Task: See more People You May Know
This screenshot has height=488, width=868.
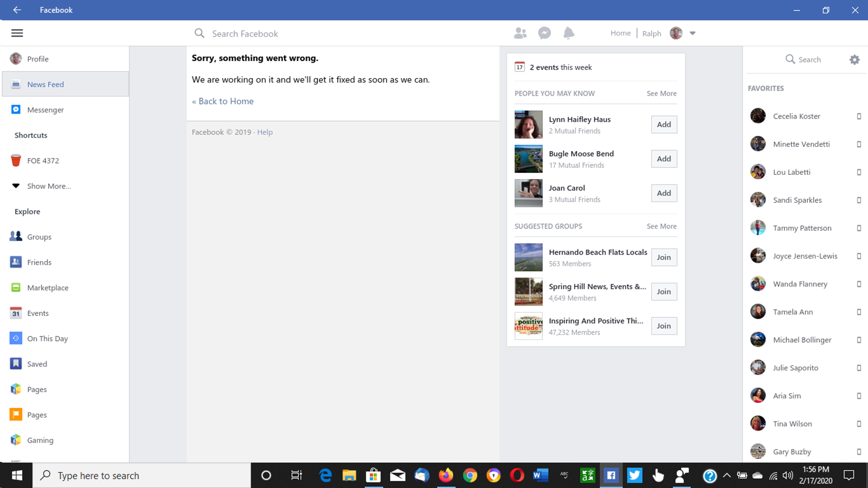Action: (x=661, y=93)
